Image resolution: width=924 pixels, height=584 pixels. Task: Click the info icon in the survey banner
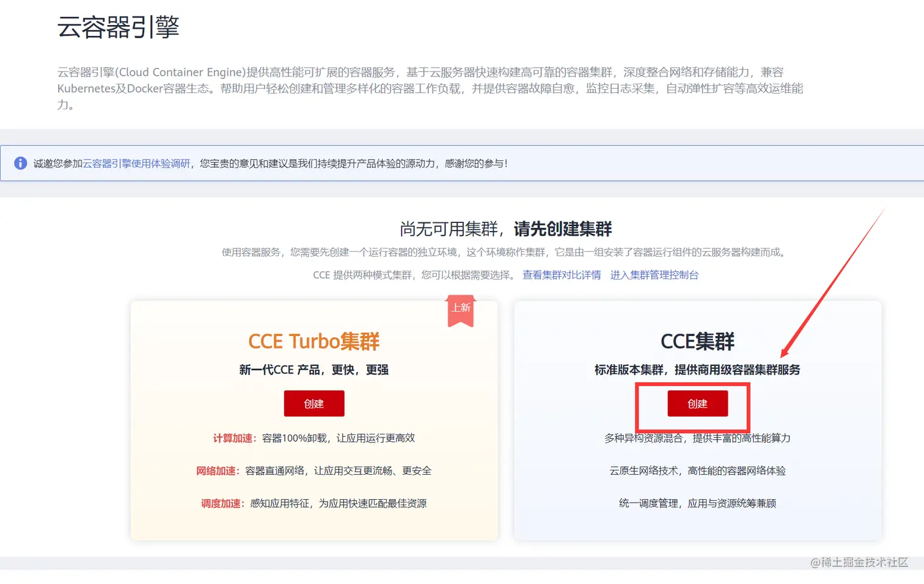point(20,163)
